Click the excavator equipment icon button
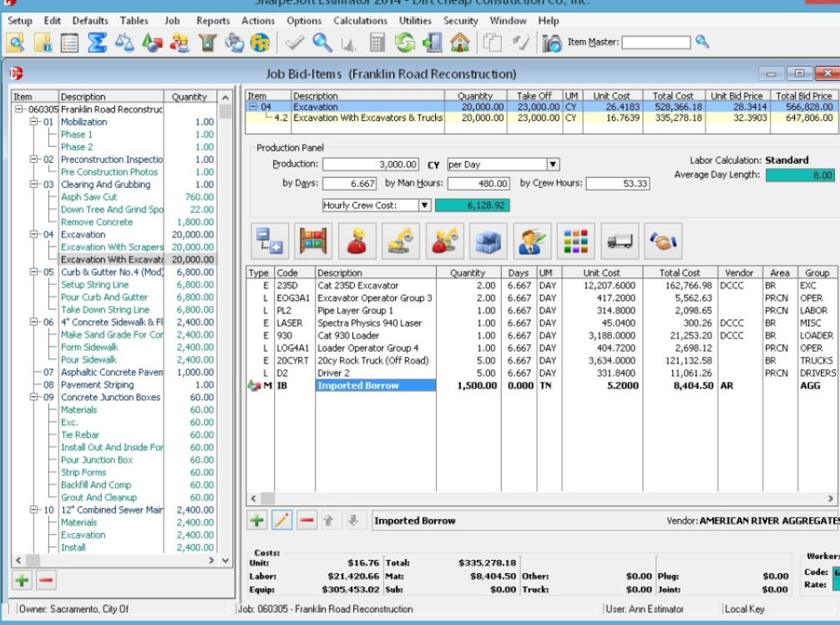 (401, 241)
